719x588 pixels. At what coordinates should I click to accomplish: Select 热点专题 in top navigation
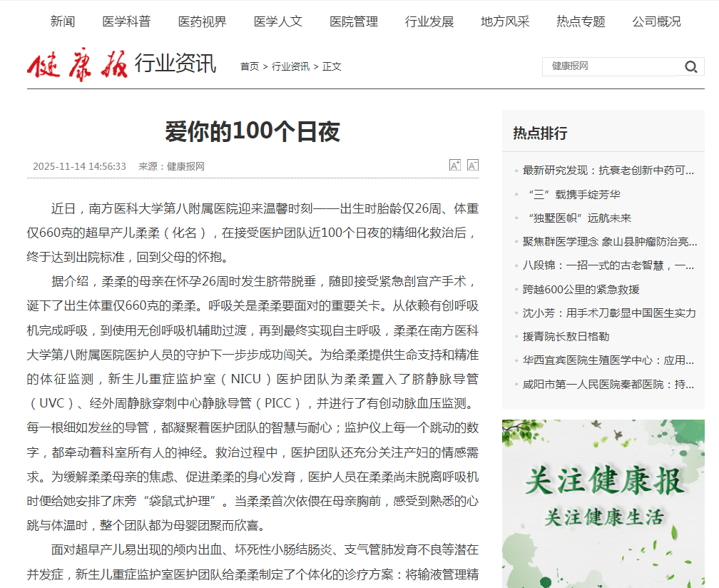581,21
